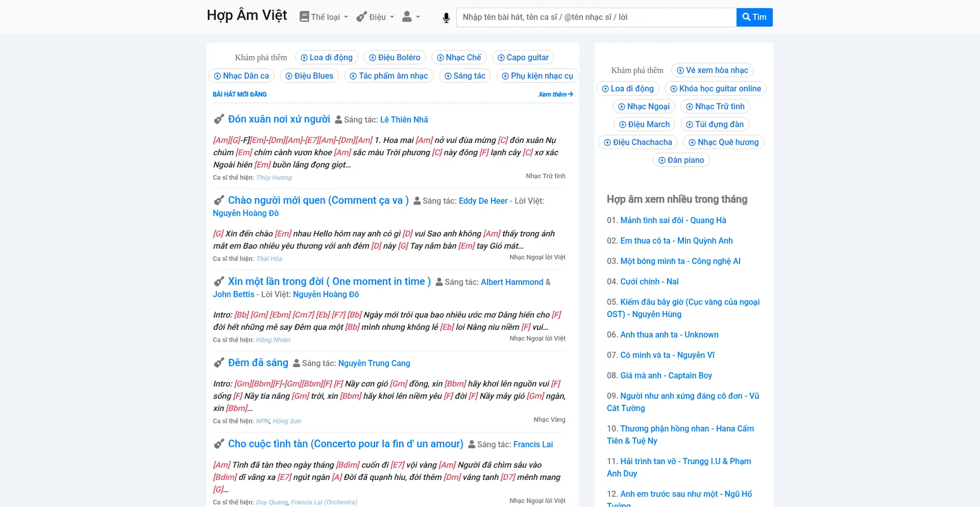The width and height of the screenshot is (980, 507).
Task: Open the user account dropdown
Action: [411, 17]
